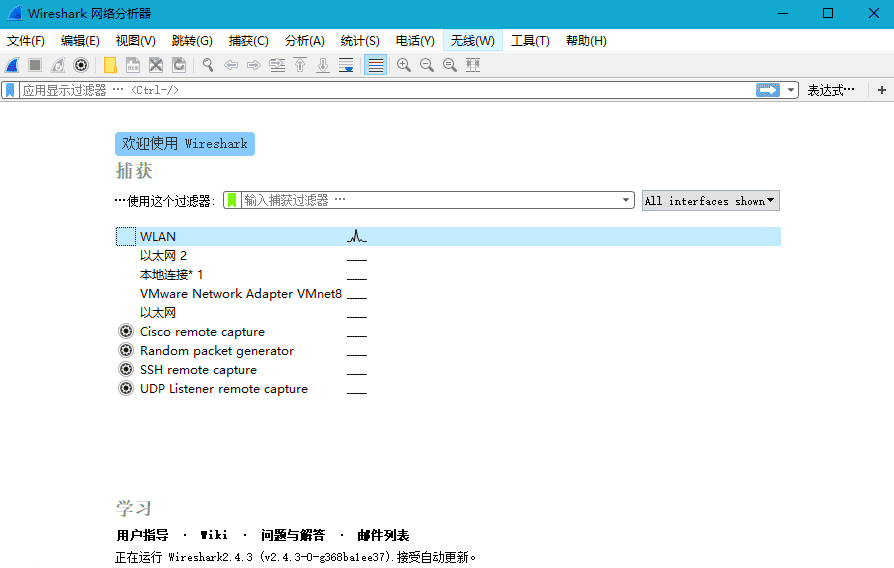894x568 pixels.
Task: Go forward to next packet
Action: point(254,65)
